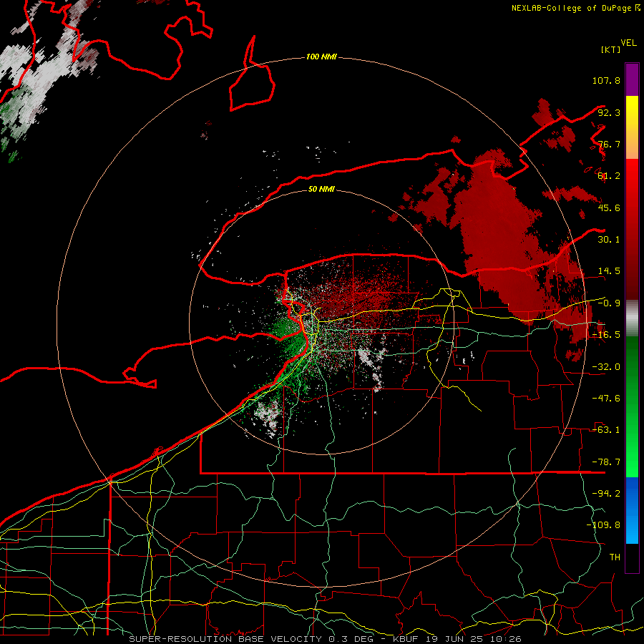Click the 92.3 velocity scale value

pyautogui.click(x=609, y=112)
